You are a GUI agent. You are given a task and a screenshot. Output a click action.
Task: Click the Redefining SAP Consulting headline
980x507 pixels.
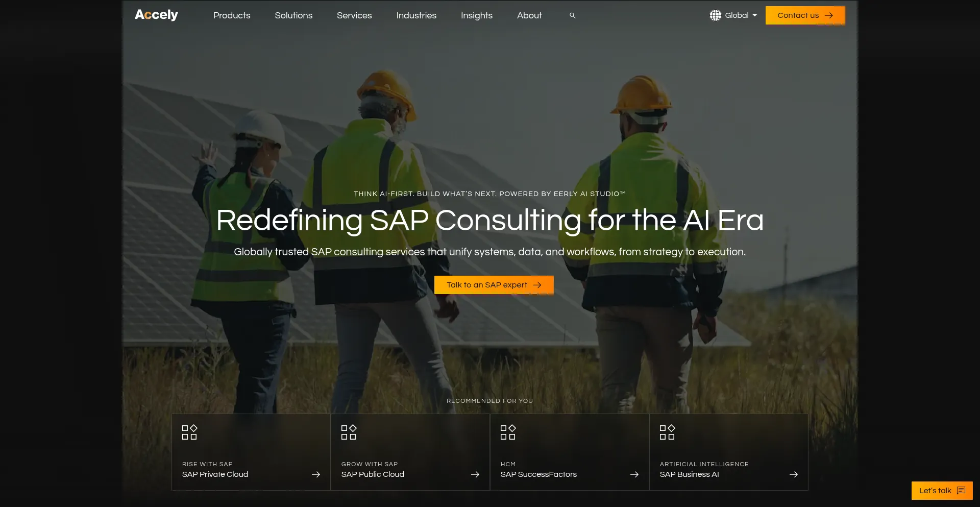click(489, 221)
